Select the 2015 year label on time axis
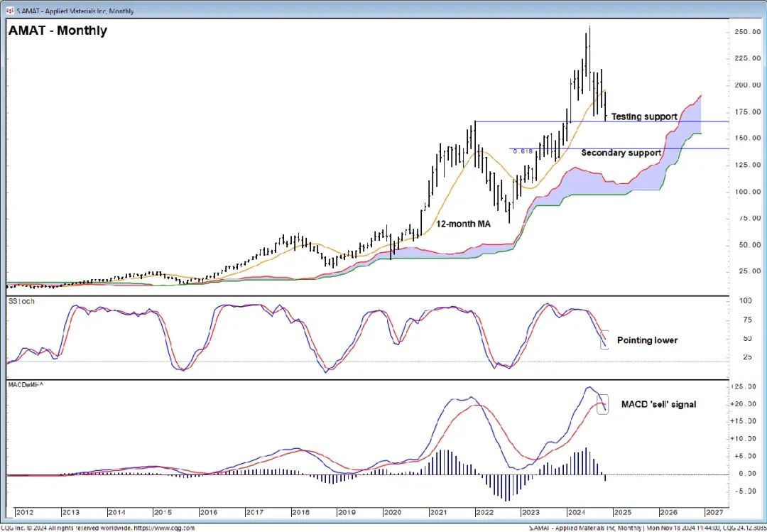 tap(163, 512)
